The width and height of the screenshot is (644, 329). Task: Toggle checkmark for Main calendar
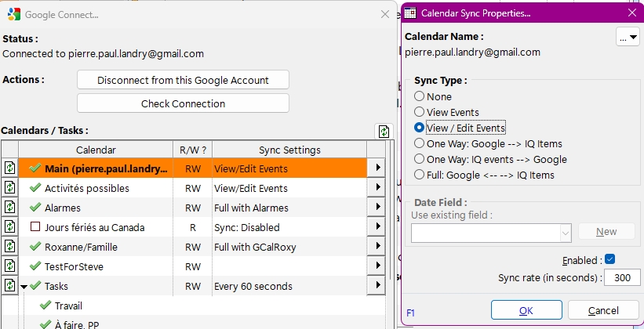[35, 168]
